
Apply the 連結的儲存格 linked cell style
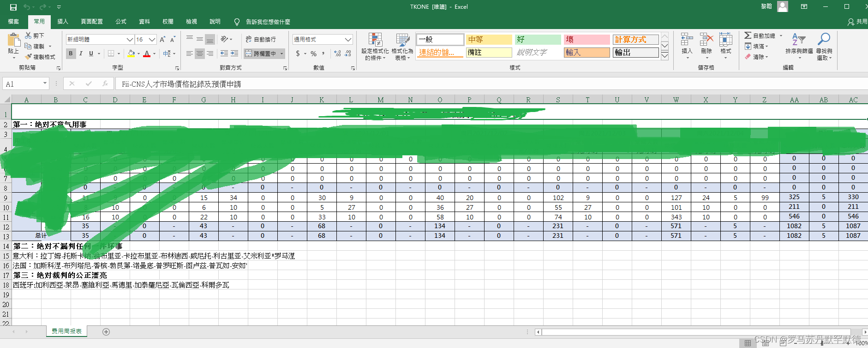tap(440, 53)
